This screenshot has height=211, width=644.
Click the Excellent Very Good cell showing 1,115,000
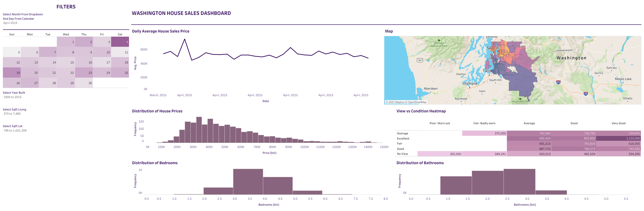620,138
